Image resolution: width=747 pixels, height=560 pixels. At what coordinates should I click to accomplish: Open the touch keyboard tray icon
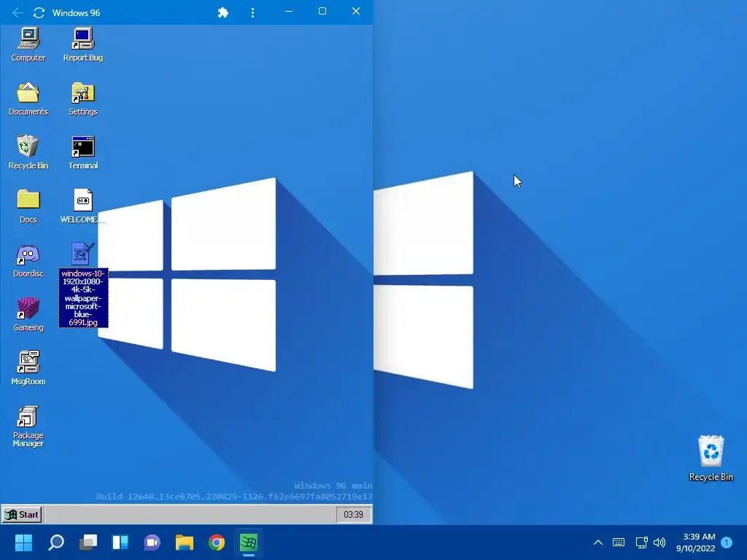coord(619,542)
